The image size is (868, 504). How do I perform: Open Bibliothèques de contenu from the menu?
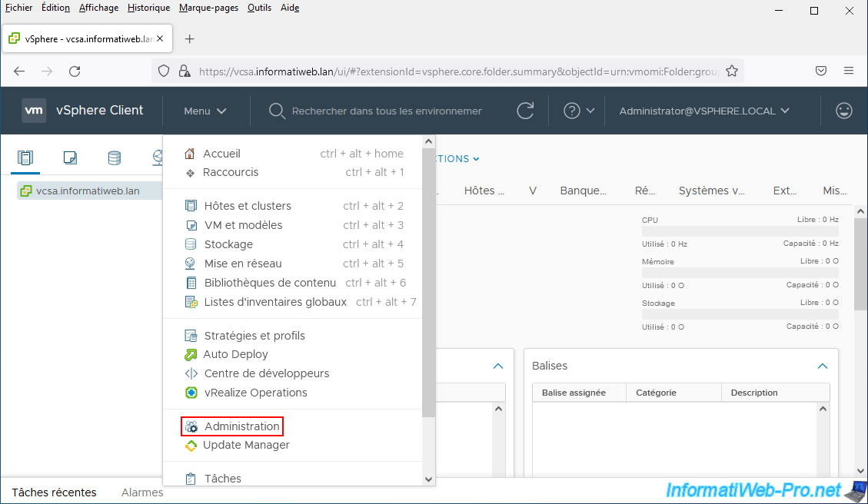pos(270,283)
